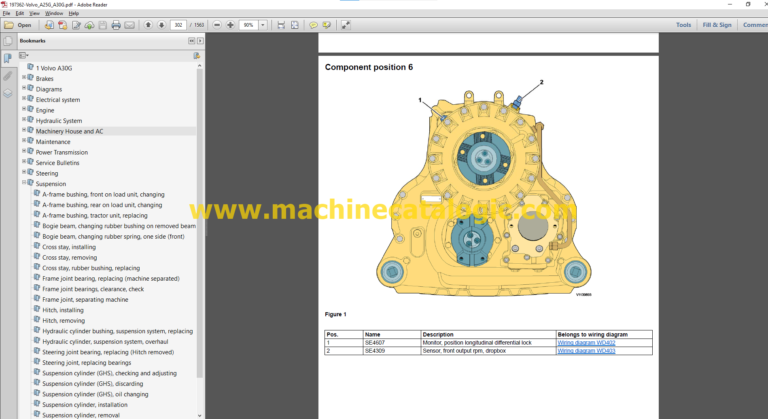768x419 pixels.
Task: Open the zoom level dropdown arrow
Action: pos(263,25)
